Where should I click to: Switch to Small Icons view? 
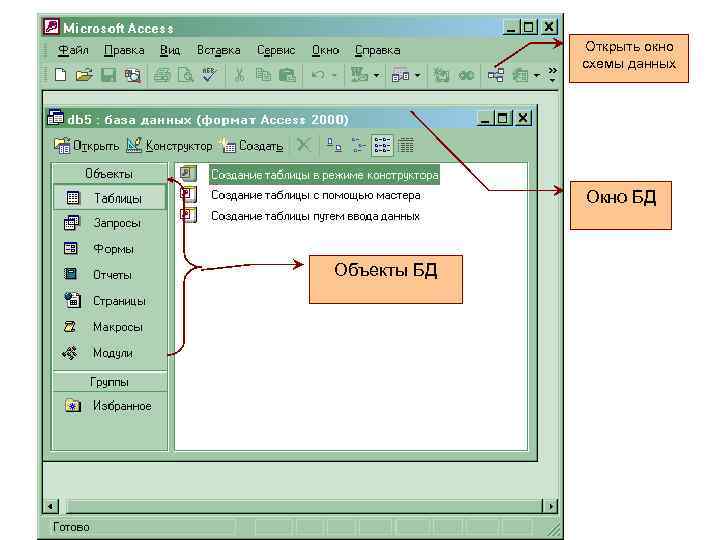[358, 146]
